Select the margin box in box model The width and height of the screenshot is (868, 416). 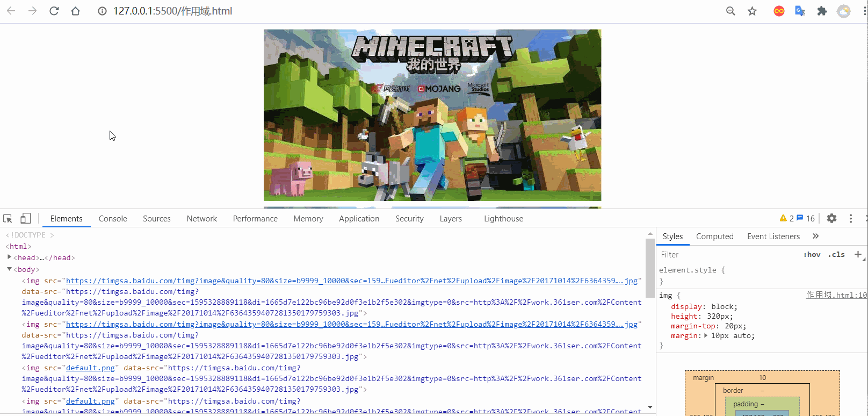pos(703,378)
